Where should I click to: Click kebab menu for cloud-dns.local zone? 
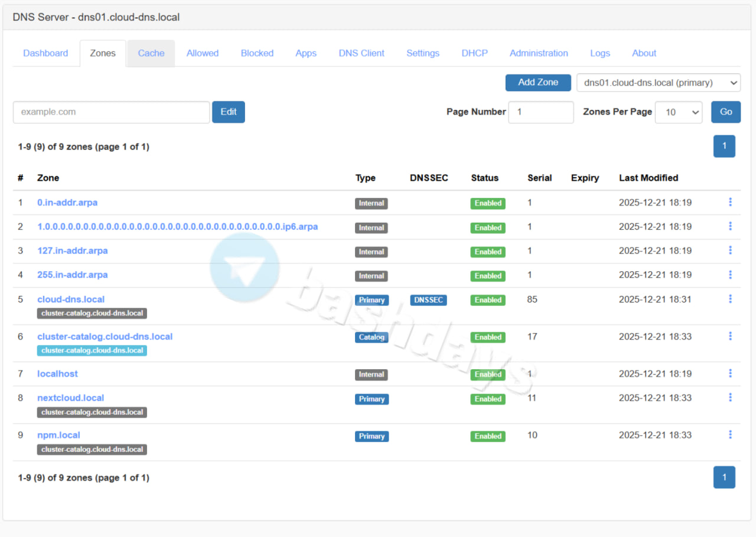tap(730, 299)
